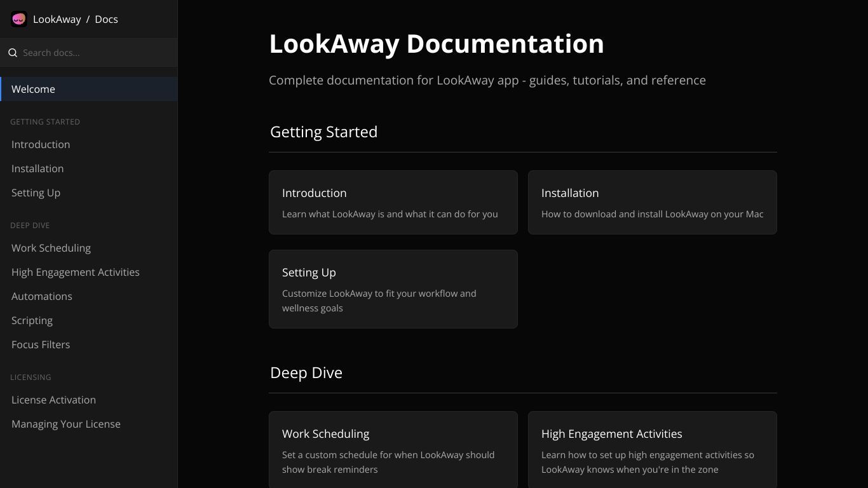Open the Docs breadcrumb link
This screenshot has height=488, width=868.
tap(106, 20)
